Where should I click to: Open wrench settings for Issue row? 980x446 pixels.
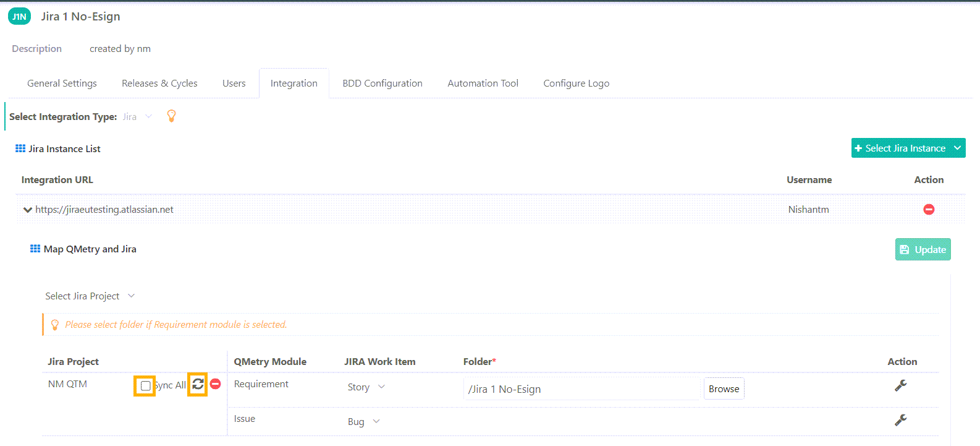[x=900, y=420]
